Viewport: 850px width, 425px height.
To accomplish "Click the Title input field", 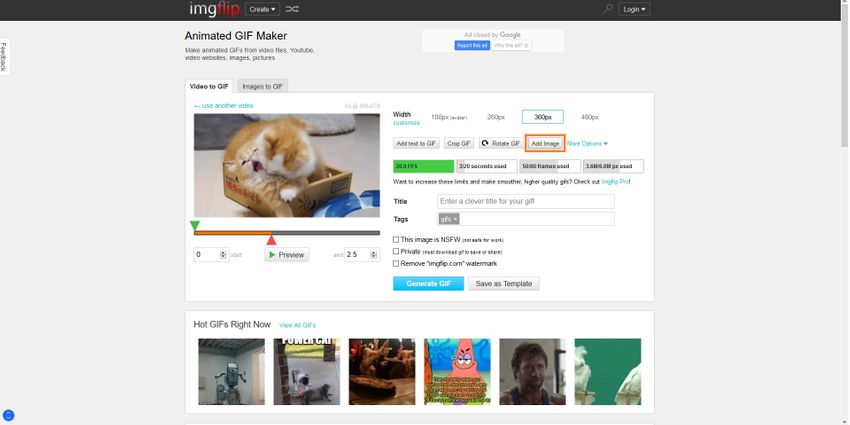I will 526,201.
